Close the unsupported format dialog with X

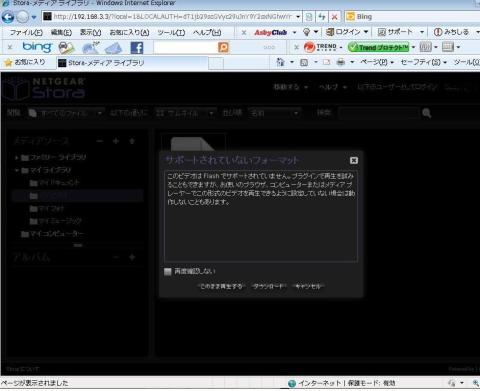pos(354,160)
